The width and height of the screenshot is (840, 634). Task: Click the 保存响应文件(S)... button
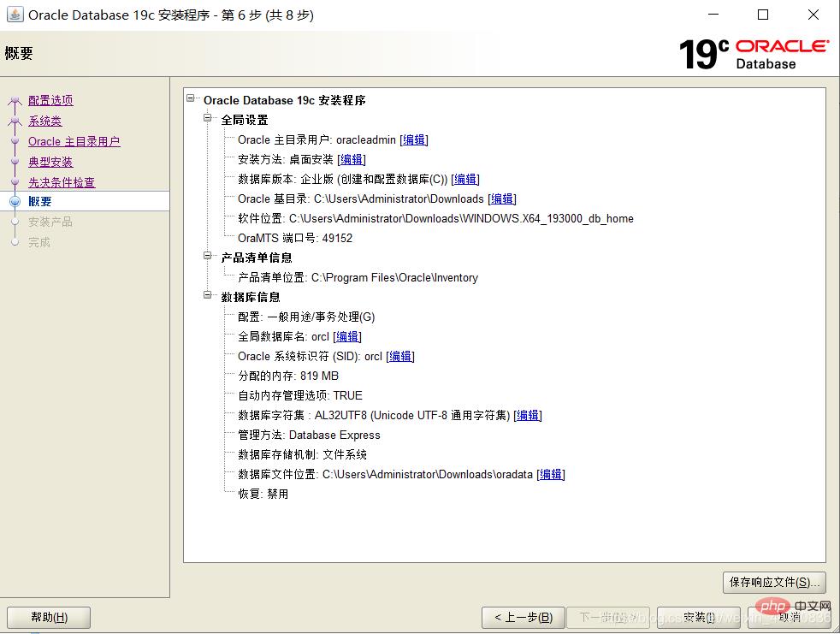pyautogui.click(x=773, y=582)
